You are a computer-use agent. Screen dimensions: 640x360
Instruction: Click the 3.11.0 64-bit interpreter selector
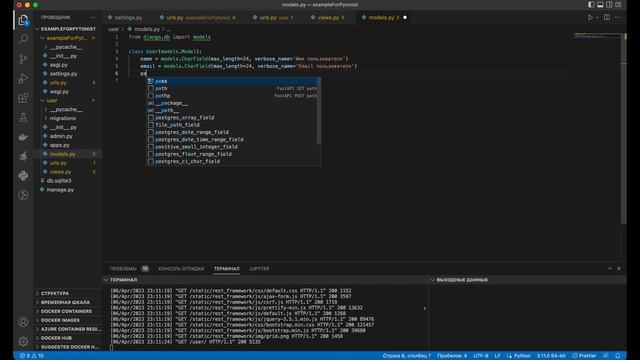[551, 356]
